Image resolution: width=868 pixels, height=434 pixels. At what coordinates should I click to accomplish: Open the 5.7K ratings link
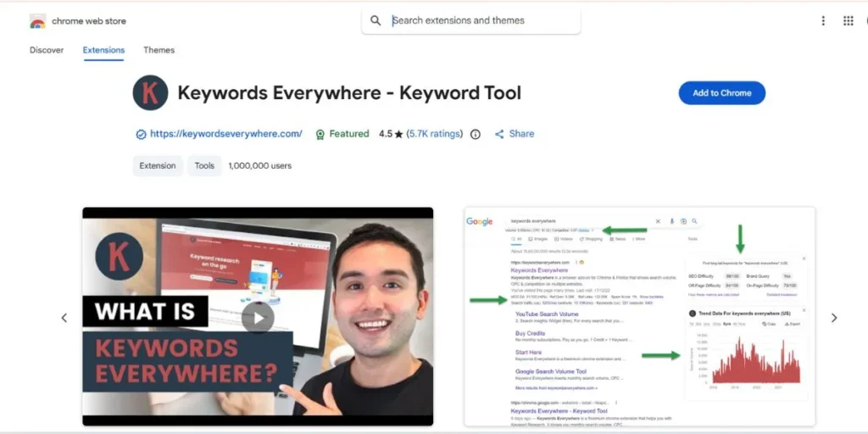point(435,134)
